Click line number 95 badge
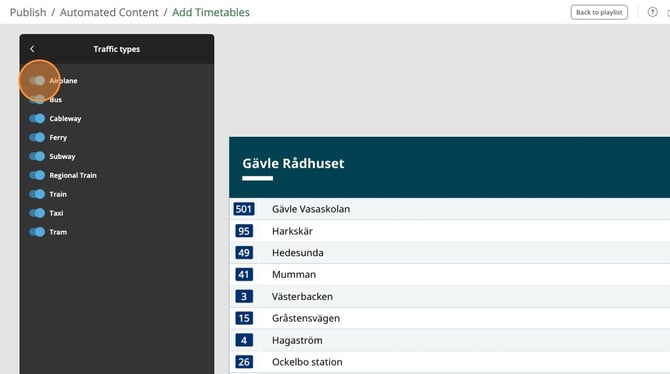670x374 pixels. tap(244, 231)
